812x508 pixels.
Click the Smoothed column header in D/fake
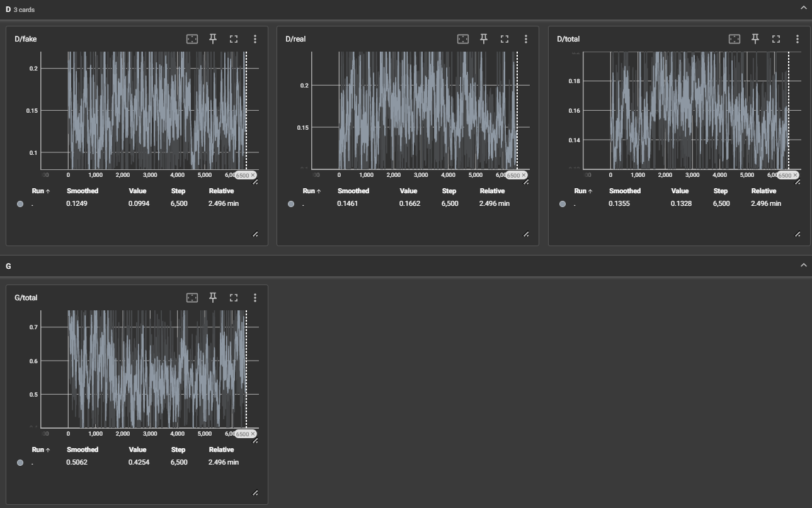point(83,191)
